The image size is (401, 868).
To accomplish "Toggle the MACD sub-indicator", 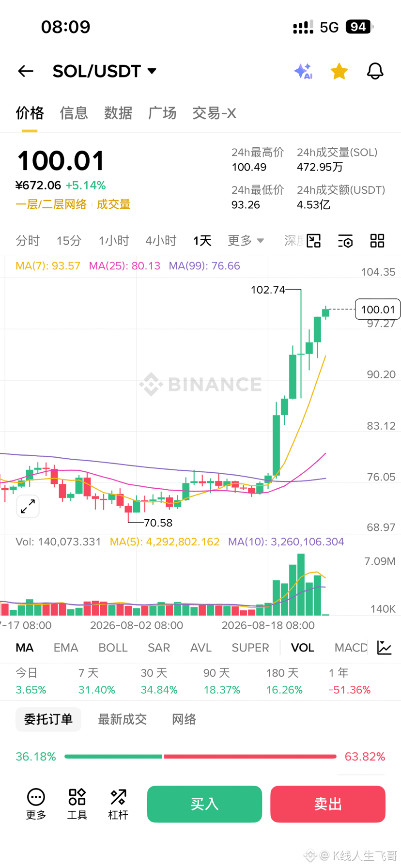I will 351,648.
